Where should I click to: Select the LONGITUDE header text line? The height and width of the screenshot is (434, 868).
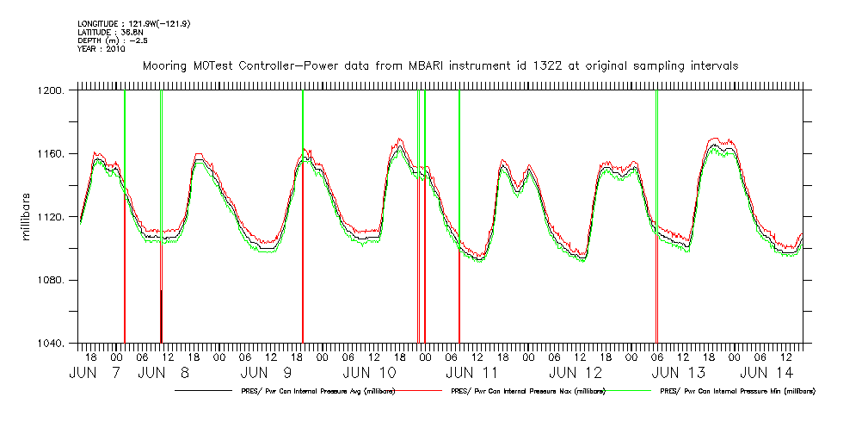(133, 23)
